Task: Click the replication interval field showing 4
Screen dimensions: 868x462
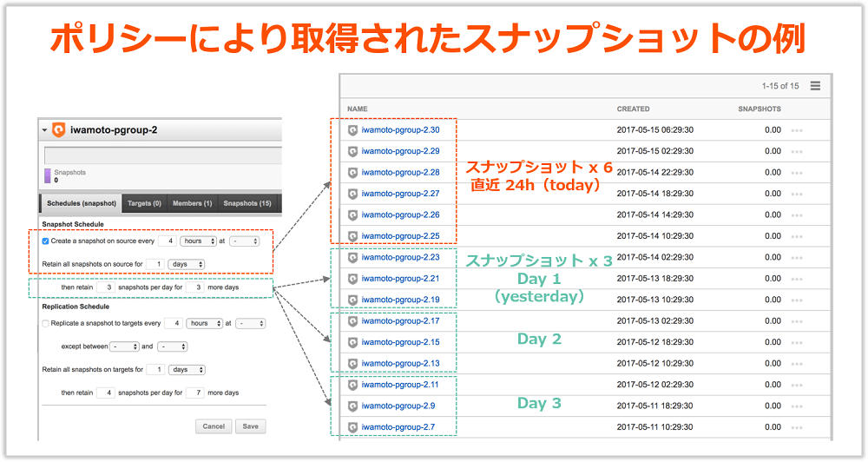Action: tap(174, 324)
